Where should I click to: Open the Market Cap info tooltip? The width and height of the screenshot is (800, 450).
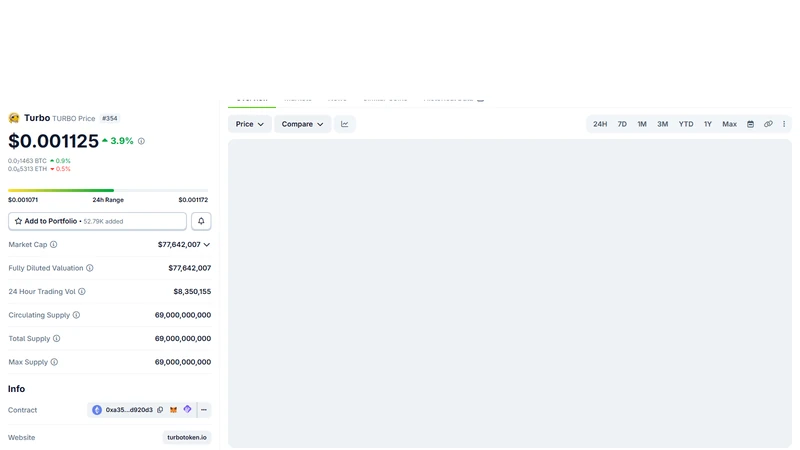tap(54, 244)
